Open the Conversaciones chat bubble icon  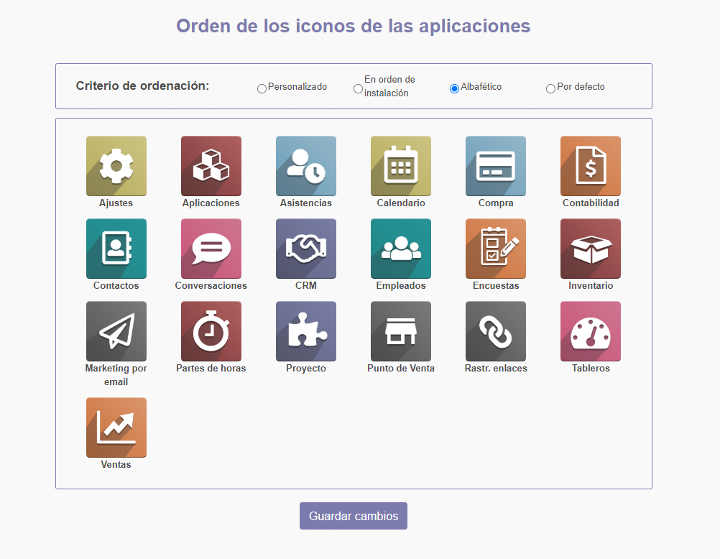tap(211, 248)
